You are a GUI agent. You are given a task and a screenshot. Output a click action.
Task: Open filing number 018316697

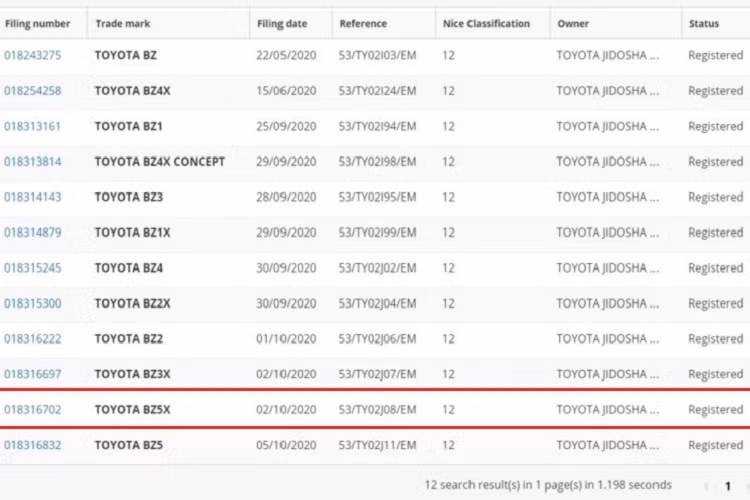pos(33,374)
